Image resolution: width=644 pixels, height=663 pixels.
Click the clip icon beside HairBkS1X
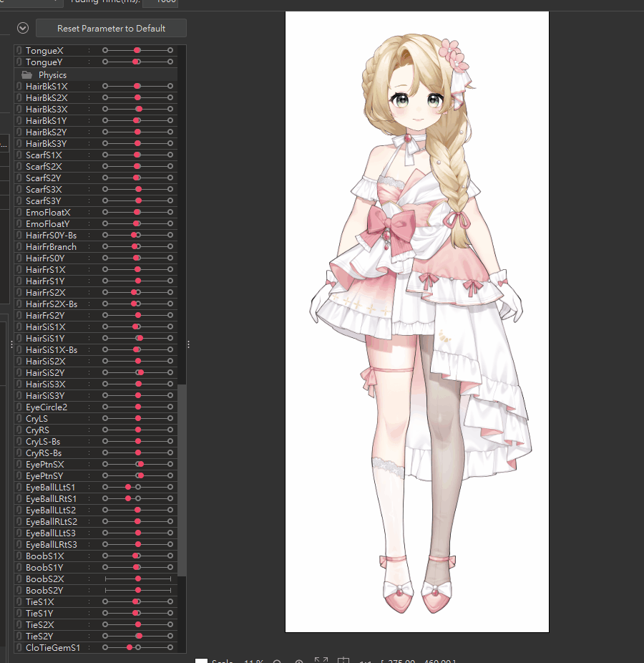tap(19, 86)
